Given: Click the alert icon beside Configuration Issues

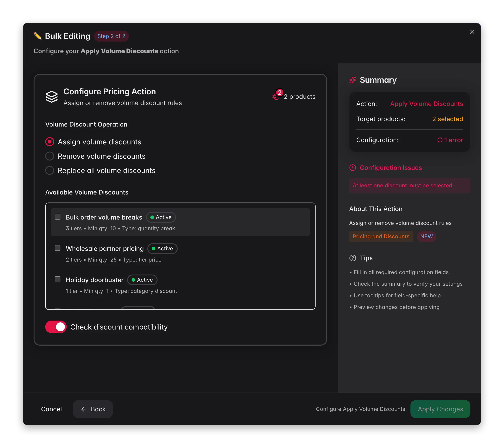Looking at the screenshot, I should 353,168.
